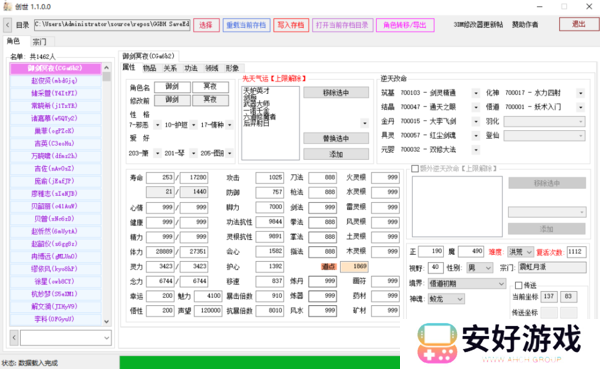Select 吉英 in the character list

pyautogui.click(x=55, y=144)
